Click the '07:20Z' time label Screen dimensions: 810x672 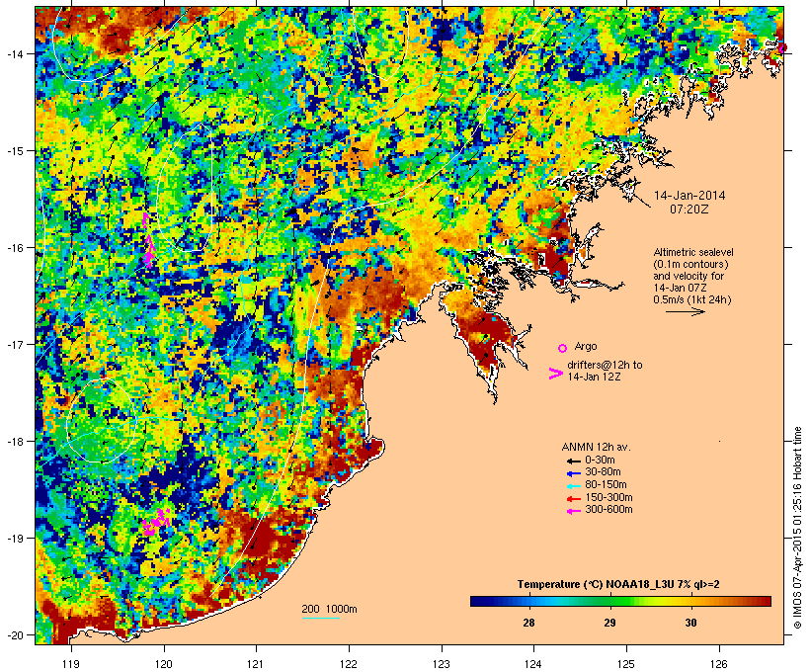[689, 210]
